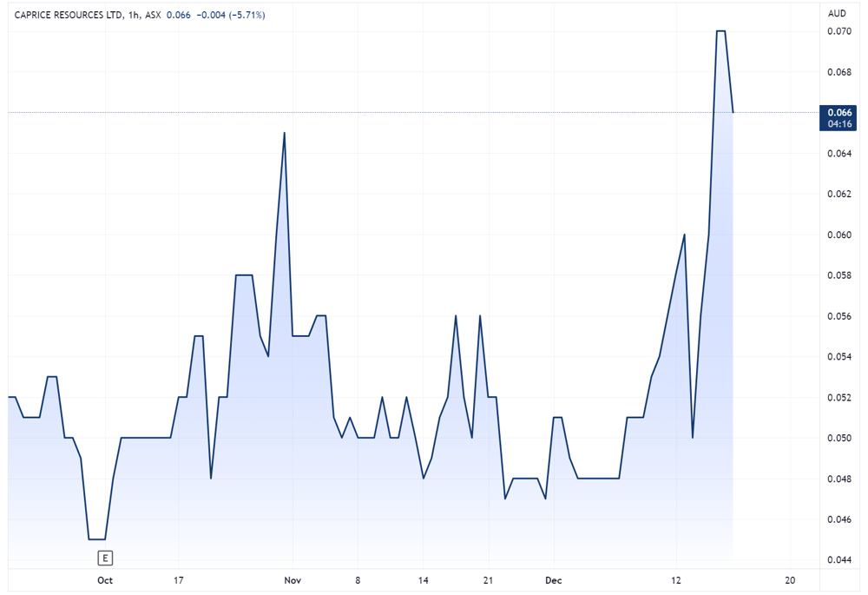Click the 0.050 price axis label
Screen dimensions: 868x595
839,439
